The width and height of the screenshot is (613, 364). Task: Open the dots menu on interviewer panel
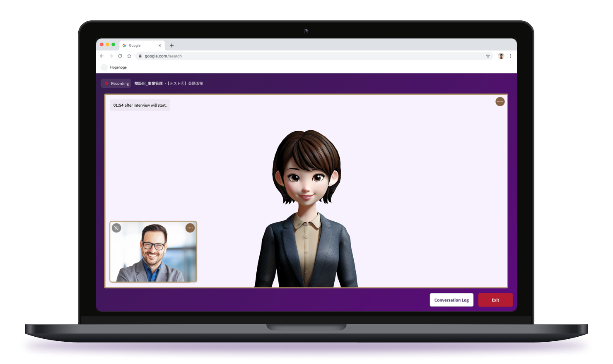click(x=500, y=101)
